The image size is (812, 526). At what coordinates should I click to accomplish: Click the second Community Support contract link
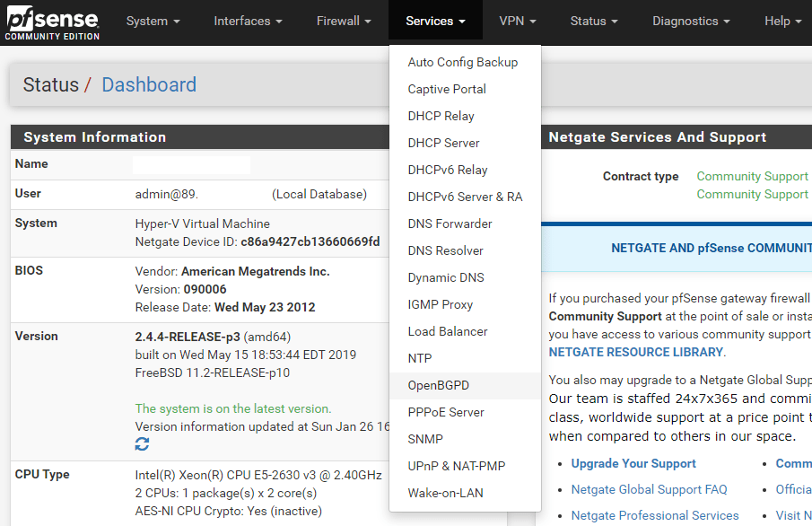tap(753, 195)
